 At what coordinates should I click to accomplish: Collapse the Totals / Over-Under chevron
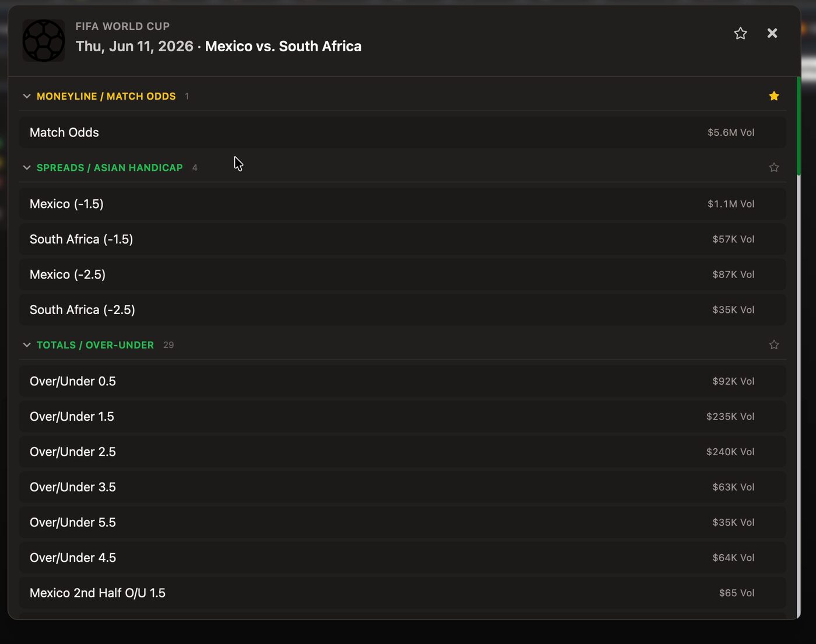click(27, 345)
